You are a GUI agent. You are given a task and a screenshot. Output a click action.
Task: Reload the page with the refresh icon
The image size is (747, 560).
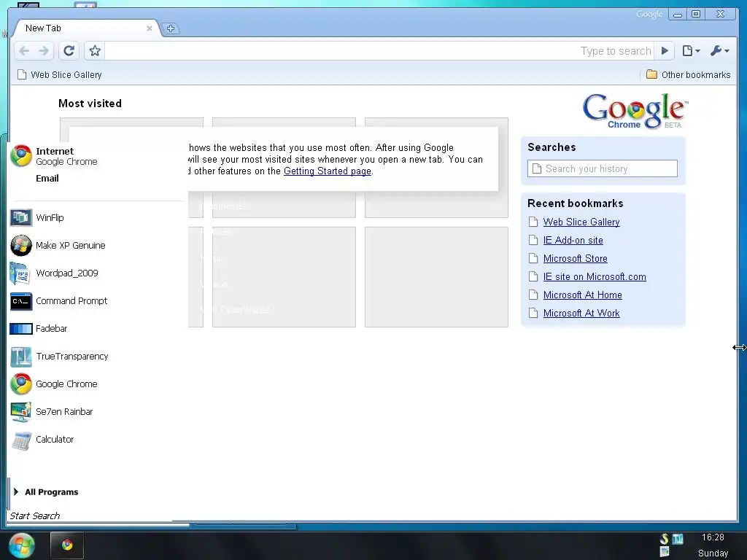69,50
